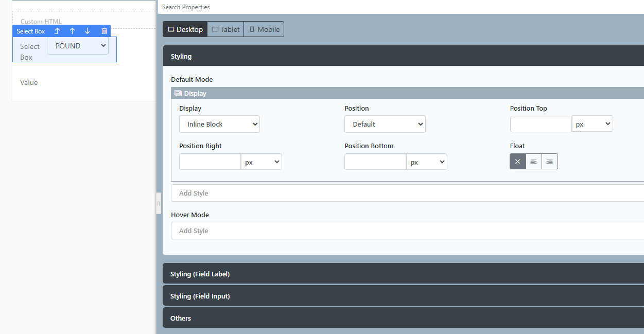Viewport: 644px width, 334px height.
Task: Collapse the Styling section header
Action: point(404,56)
